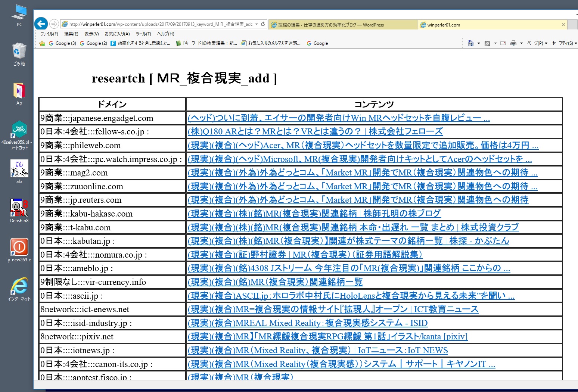Select the インターネット Explorer desktop icon
Viewport: 578px width, 392px height.
(x=19, y=289)
